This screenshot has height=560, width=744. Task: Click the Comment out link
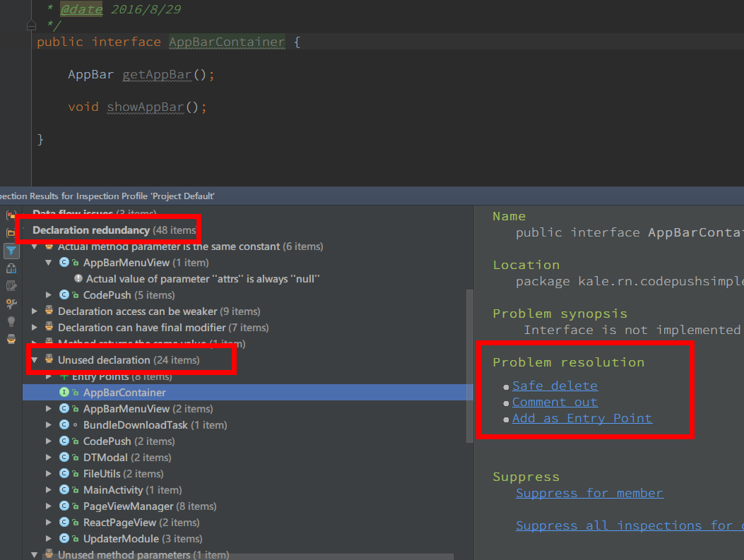tap(555, 402)
